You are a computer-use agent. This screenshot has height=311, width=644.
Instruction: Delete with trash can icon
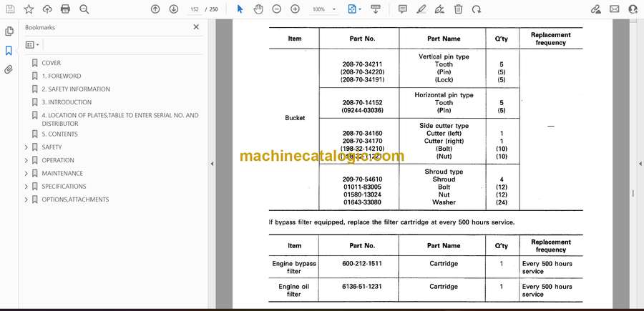pyautogui.click(x=458, y=9)
